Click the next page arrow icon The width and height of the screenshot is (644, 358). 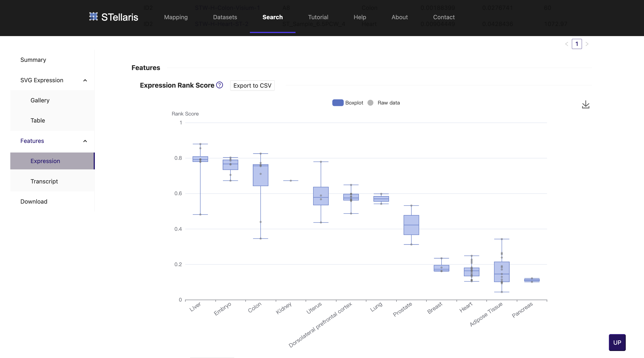coord(587,44)
